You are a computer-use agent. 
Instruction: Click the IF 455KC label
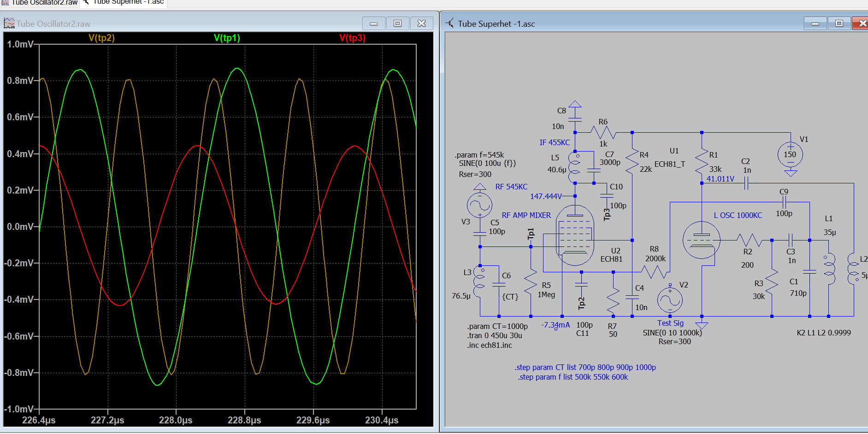pyautogui.click(x=555, y=142)
